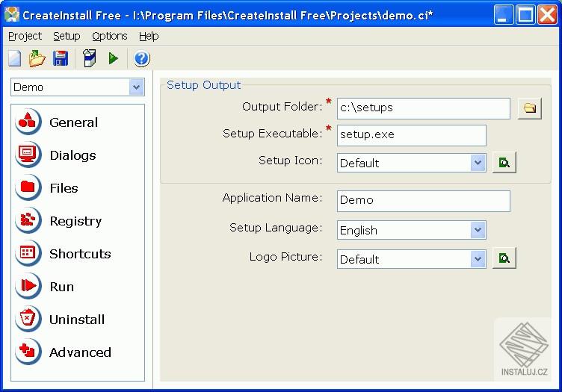This screenshot has height=392, width=562.
Task: Expand the Setup Language dropdown
Action: click(478, 230)
